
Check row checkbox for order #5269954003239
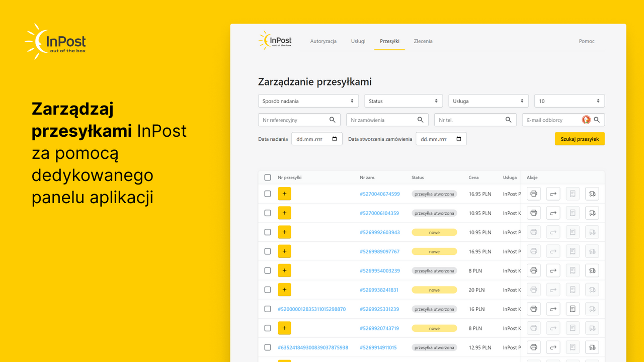(268, 270)
